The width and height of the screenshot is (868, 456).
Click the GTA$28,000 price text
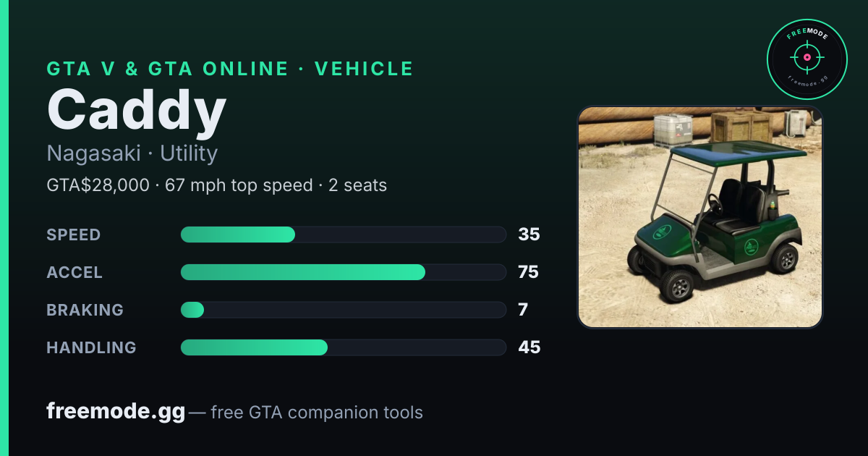(x=98, y=185)
